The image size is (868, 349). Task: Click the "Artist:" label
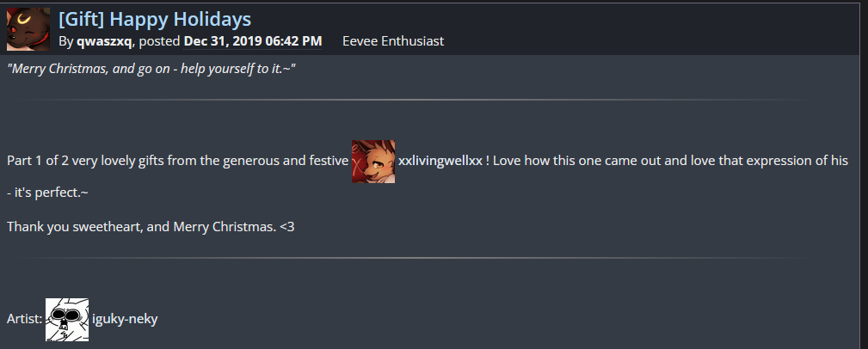pos(24,319)
